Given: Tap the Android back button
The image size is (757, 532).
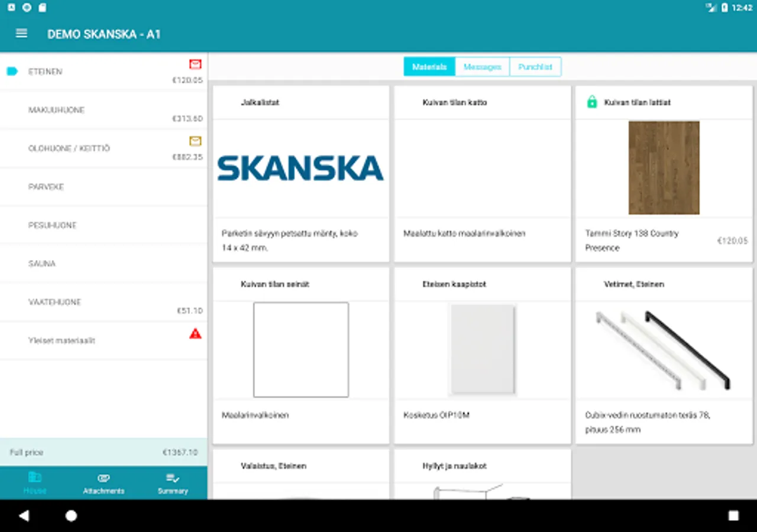Looking at the screenshot, I should pos(24,516).
